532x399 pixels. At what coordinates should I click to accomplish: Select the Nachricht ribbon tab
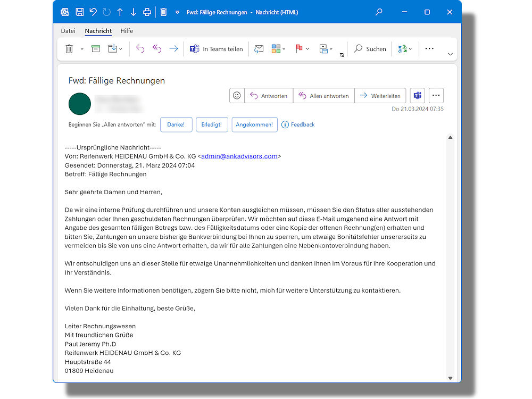[x=98, y=31]
